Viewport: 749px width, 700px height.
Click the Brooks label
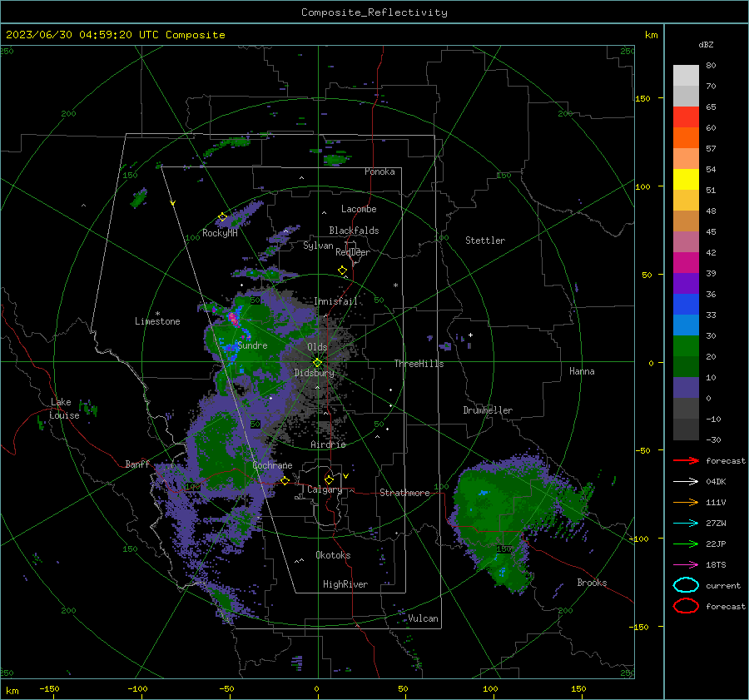tap(592, 583)
